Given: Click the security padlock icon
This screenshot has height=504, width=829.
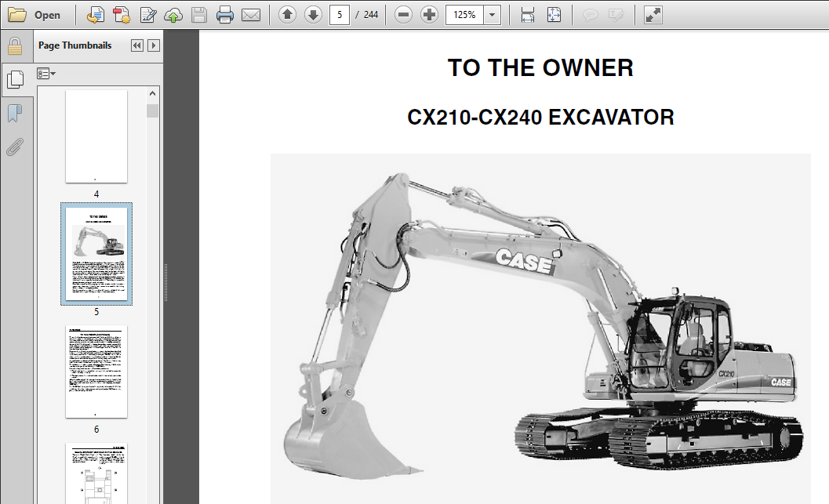Looking at the screenshot, I should point(15,46).
